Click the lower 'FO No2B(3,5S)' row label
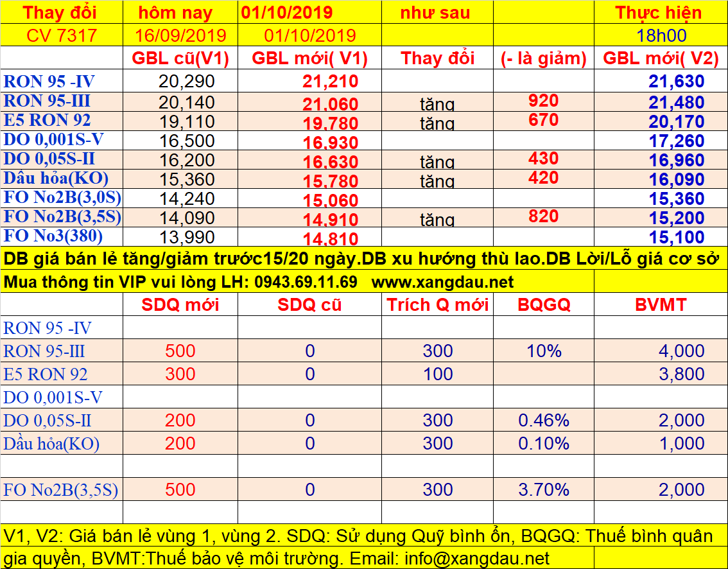The height and width of the screenshot is (569, 728). pyautogui.click(x=61, y=490)
